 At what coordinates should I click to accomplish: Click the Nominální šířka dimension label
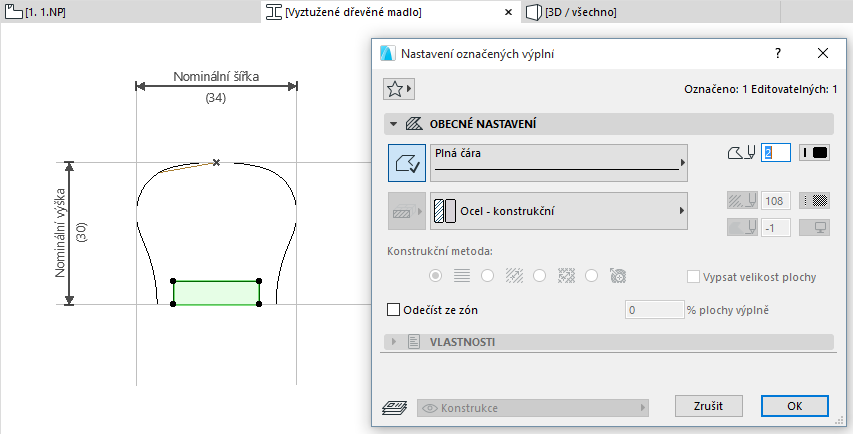(x=216, y=77)
